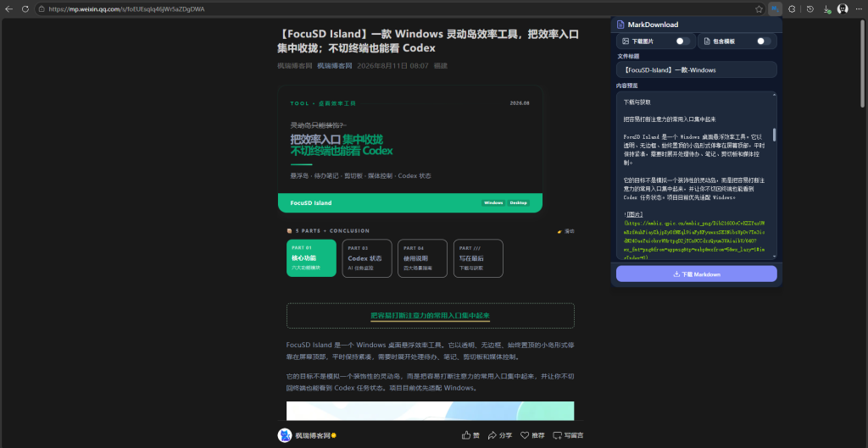
Task: Click the Desktop tag on the banner
Action: 519,203
